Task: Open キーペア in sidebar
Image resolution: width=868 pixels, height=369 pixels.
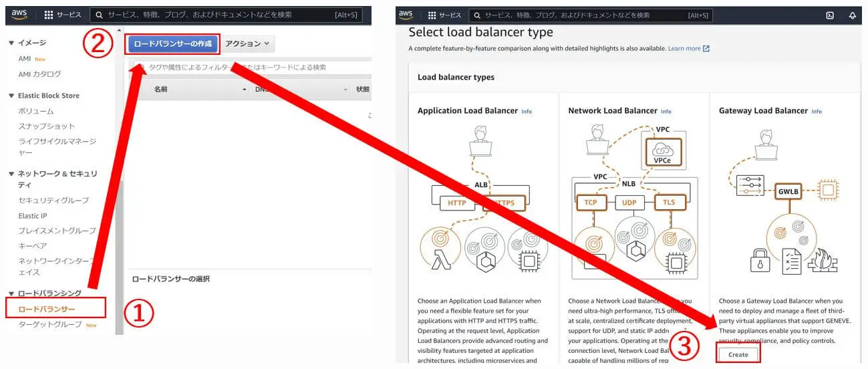Action: click(33, 246)
